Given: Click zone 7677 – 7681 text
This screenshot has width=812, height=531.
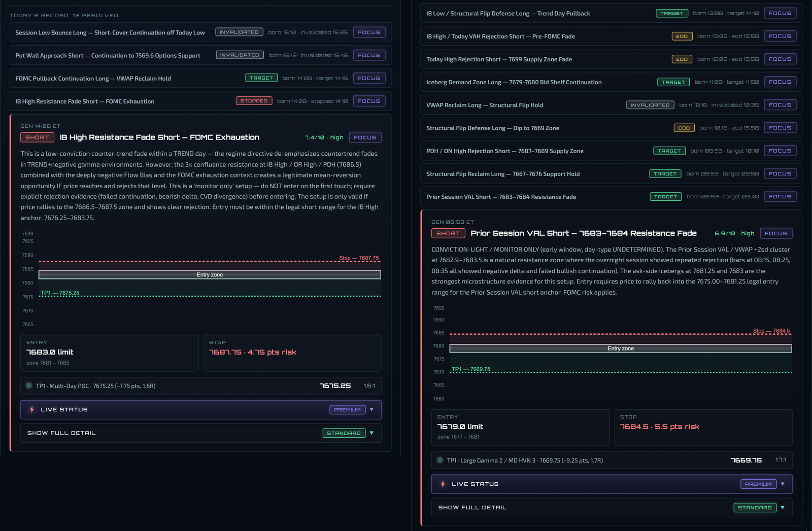Looking at the screenshot, I should [458, 437].
